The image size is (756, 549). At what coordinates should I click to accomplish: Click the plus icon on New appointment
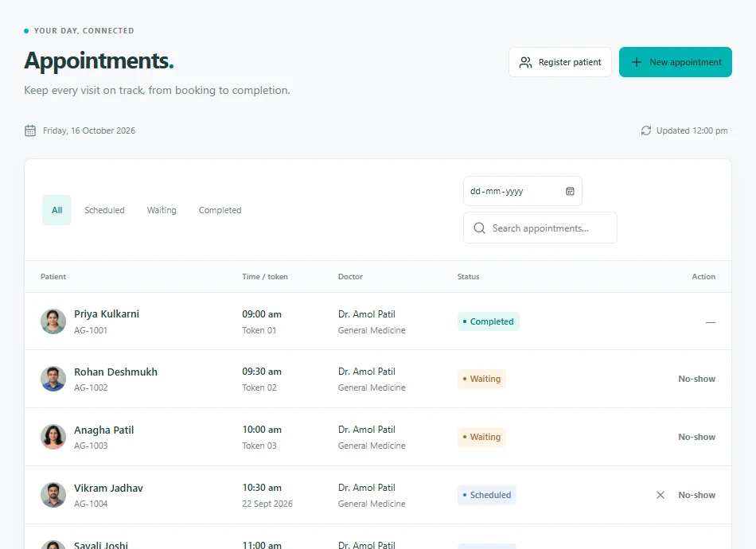(637, 62)
